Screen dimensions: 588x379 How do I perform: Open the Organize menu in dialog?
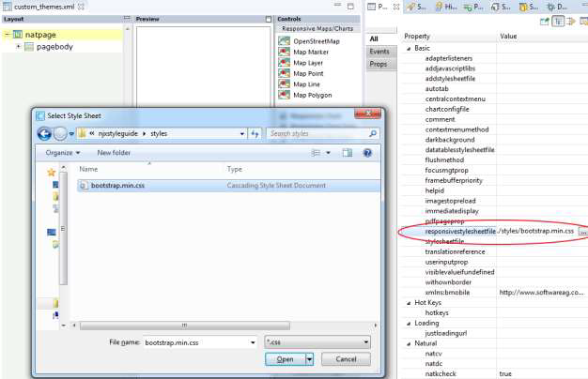pos(62,153)
